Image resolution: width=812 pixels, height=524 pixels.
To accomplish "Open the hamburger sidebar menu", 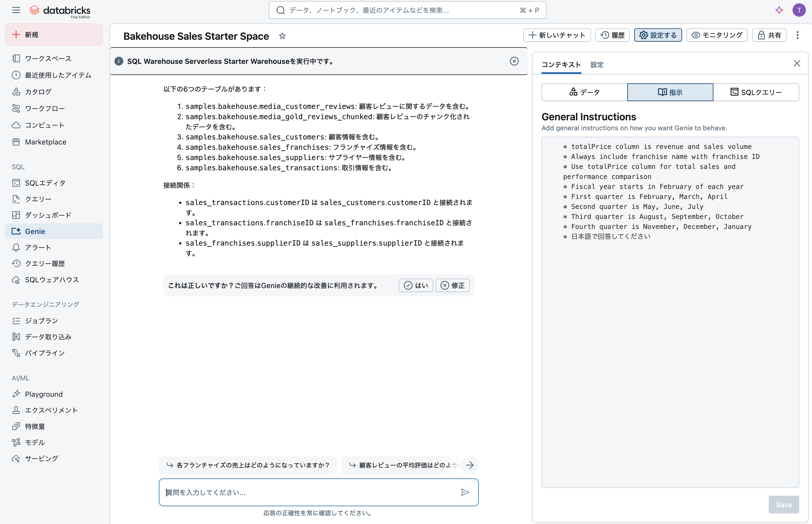I will (x=16, y=10).
